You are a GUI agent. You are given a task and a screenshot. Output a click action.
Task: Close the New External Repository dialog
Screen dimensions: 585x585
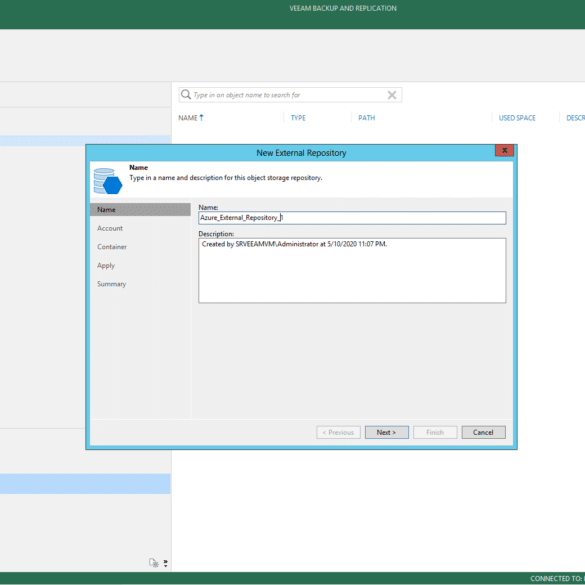(x=504, y=150)
